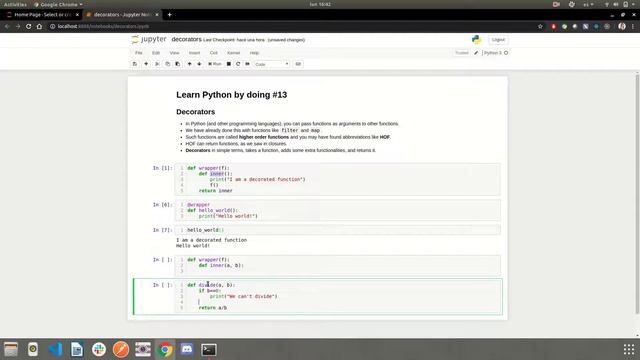Copy selected cells using the toolbar icon
640x360 pixels.
(x=167, y=64)
